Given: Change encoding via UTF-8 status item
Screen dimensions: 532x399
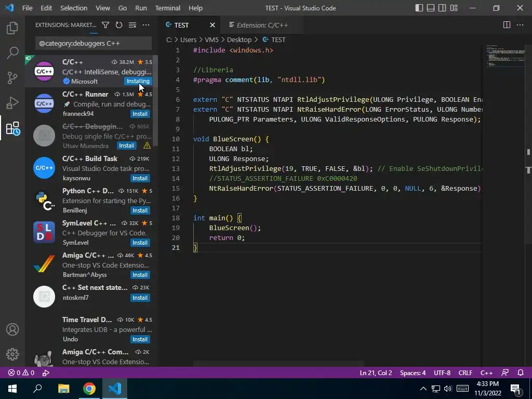Looking at the screenshot, I should click(442, 373).
